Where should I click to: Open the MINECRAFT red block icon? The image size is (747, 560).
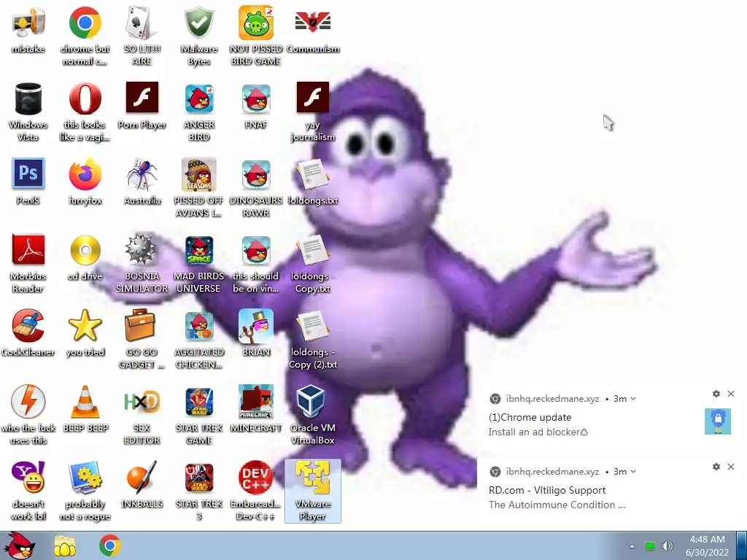[256, 408]
